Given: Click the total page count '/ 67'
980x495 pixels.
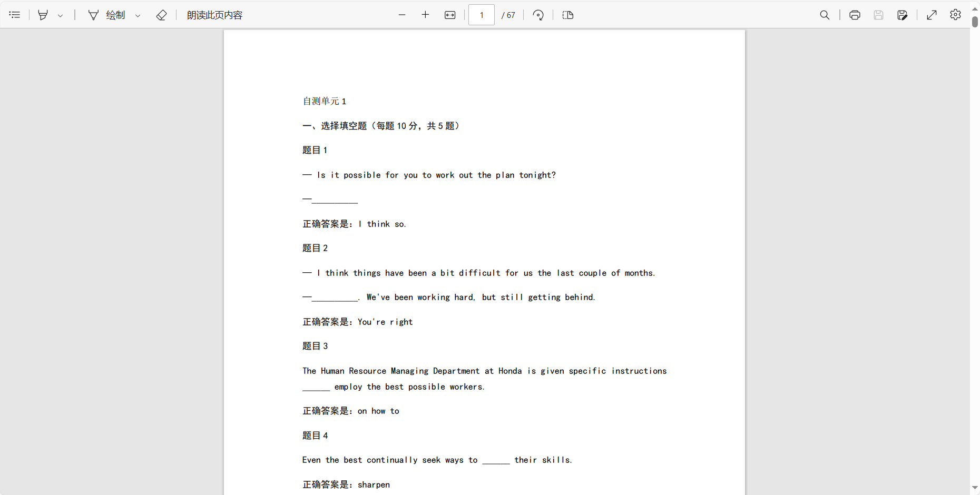Looking at the screenshot, I should point(508,15).
